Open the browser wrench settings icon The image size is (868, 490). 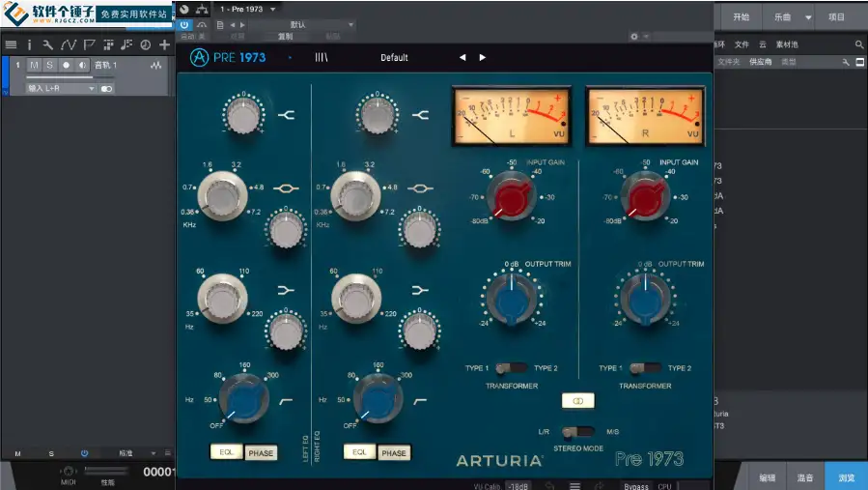click(845, 62)
